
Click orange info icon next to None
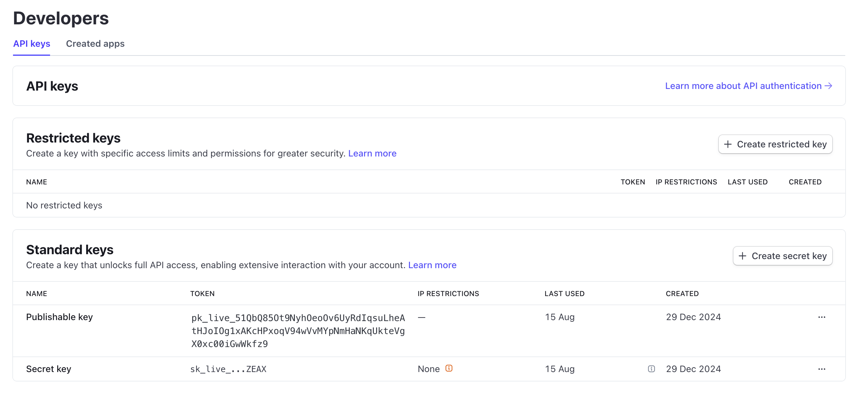click(449, 368)
